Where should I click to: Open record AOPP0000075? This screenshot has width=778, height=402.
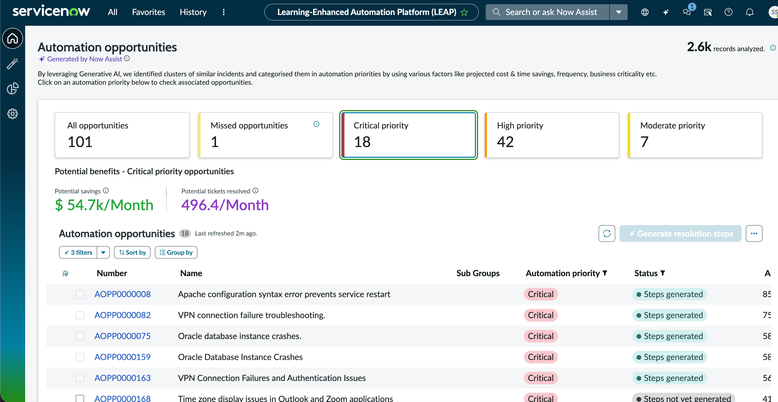(x=123, y=336)
